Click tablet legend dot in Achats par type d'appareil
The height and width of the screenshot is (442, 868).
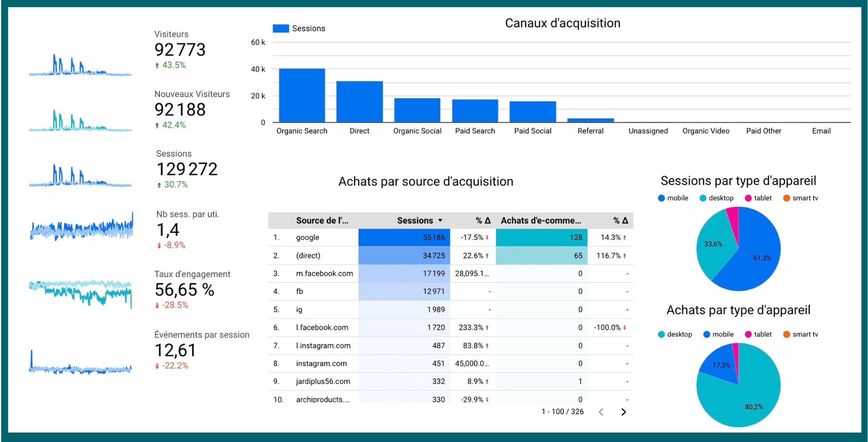tap(748, 334)
